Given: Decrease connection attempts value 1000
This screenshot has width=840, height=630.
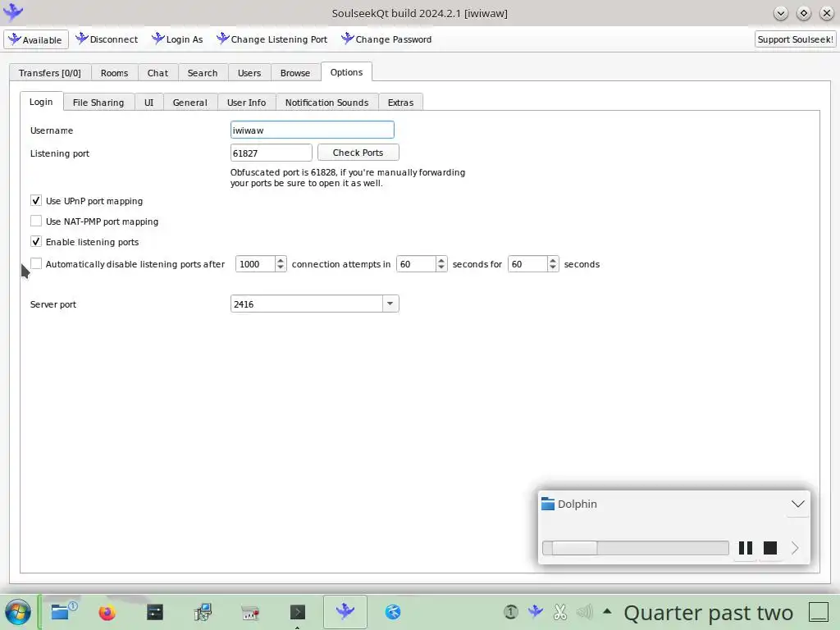Looking at the screenshot, I should click(281, 267).
